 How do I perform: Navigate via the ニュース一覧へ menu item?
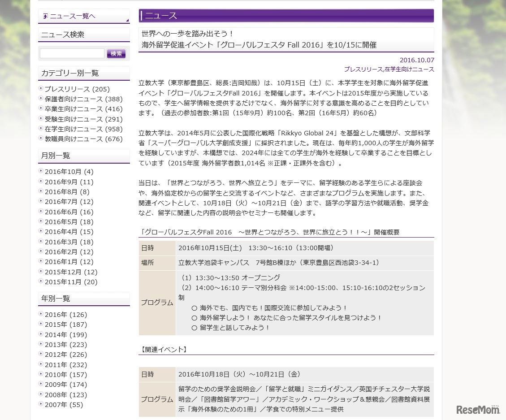[72, 16]
